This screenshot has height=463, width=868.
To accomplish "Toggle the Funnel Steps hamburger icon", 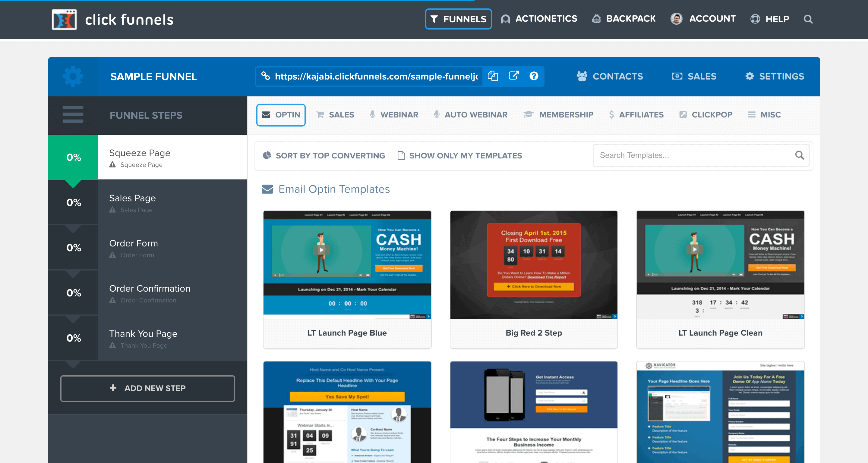I will pos(73,114).
